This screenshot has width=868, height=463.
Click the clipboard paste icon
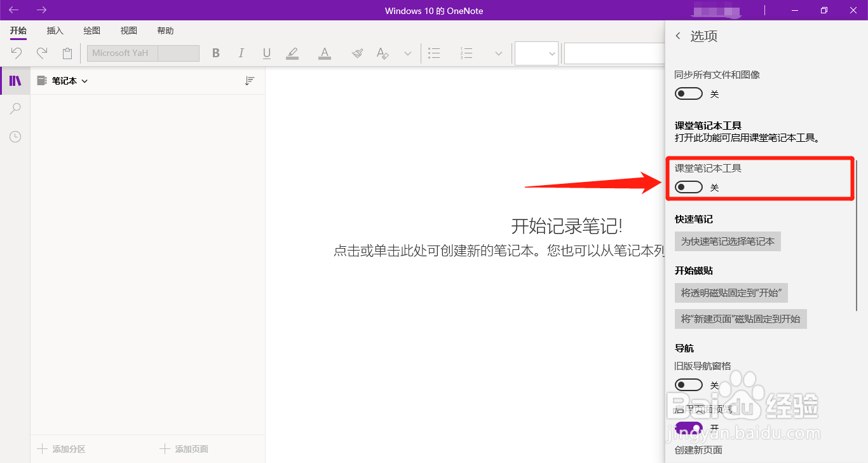coord(67,53)
